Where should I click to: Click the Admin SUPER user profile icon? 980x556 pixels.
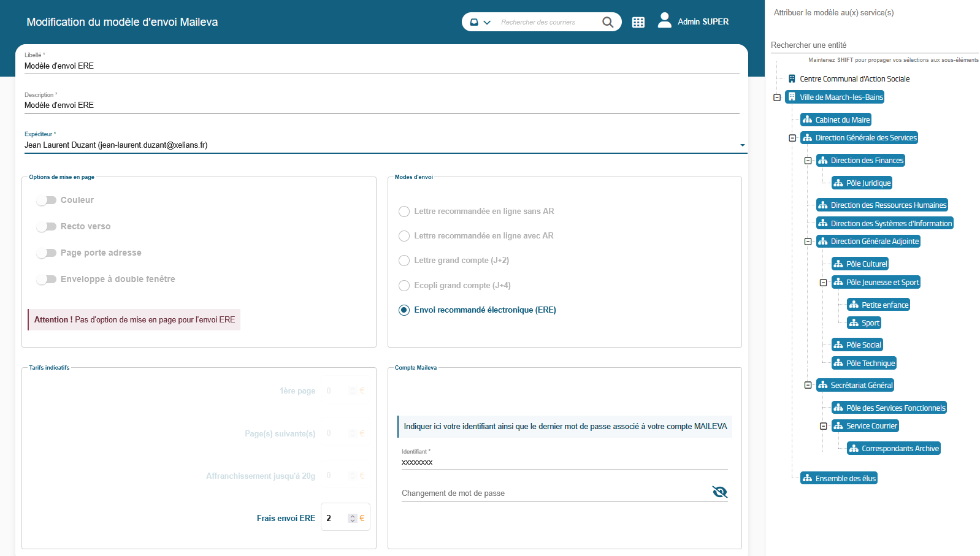click(x=664, y=21)
